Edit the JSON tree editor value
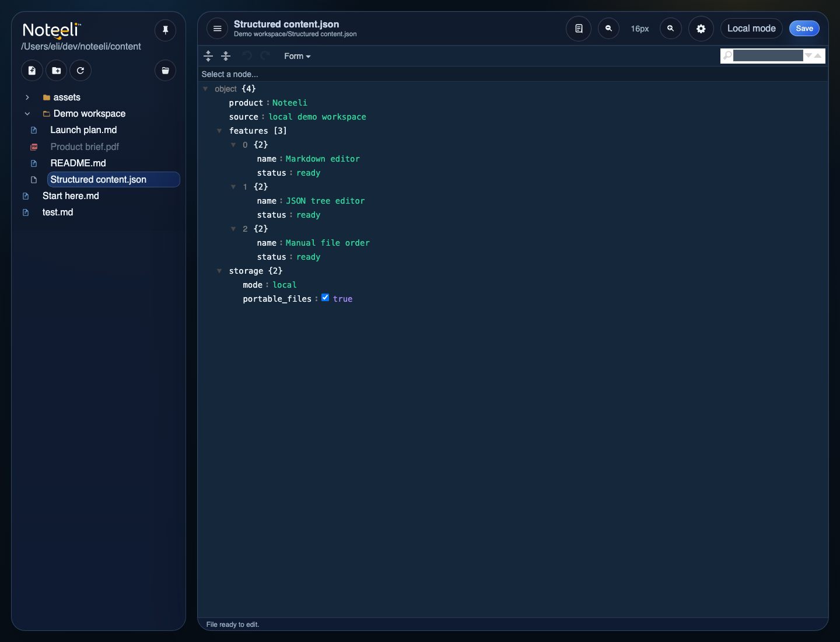This screenshot has height=642, width=840. (325, 201)
